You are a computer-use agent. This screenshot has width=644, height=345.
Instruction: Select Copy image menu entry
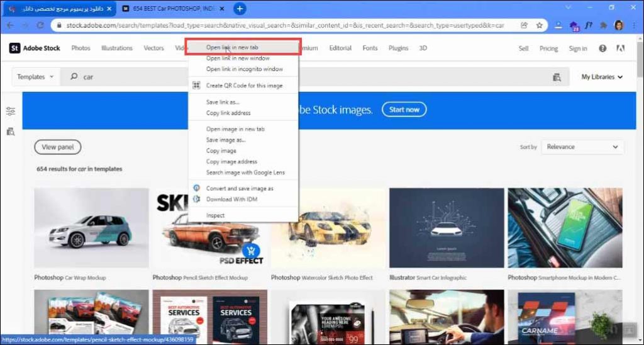pos(243,151)
